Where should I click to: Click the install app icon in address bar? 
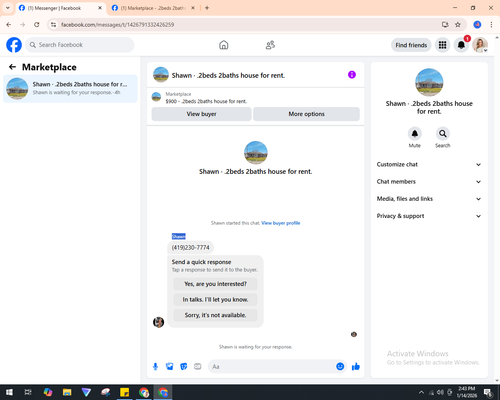tap(445, 25)
